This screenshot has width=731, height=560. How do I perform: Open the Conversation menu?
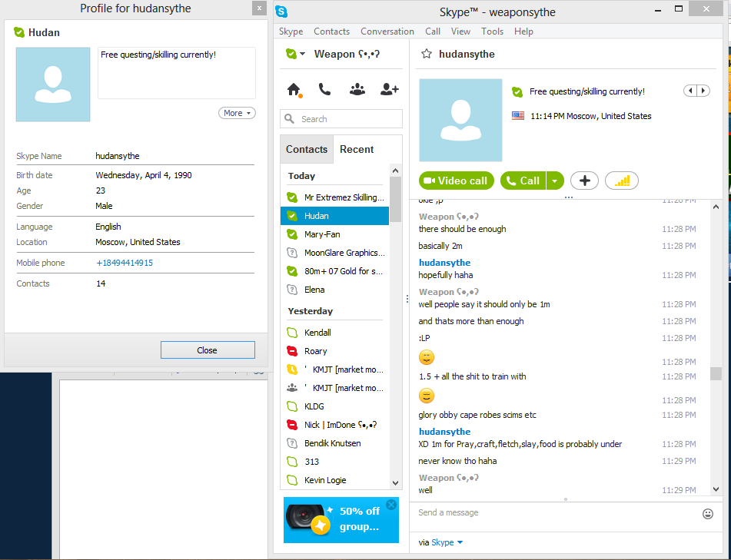click(387, 31)
